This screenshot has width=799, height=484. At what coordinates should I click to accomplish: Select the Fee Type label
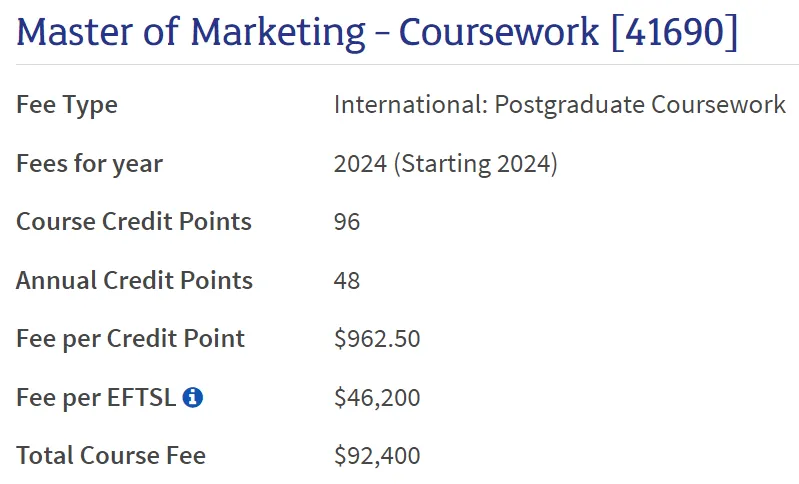(x=67, y=105)
